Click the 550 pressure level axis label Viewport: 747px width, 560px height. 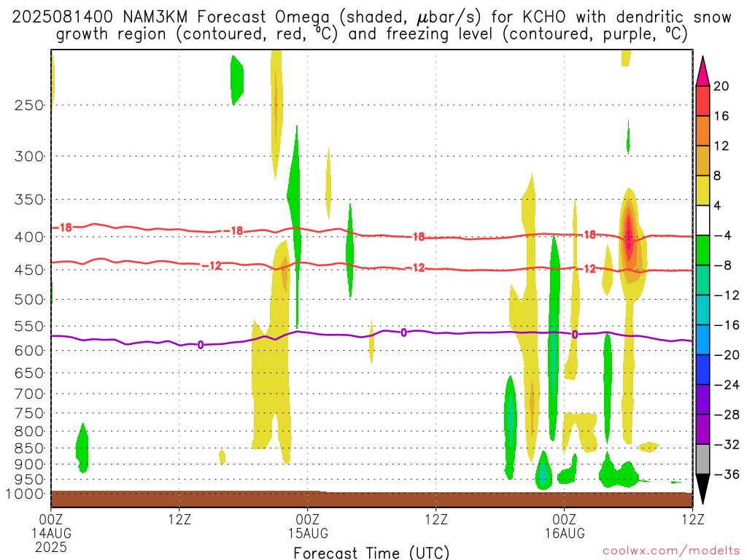point(29,326)
